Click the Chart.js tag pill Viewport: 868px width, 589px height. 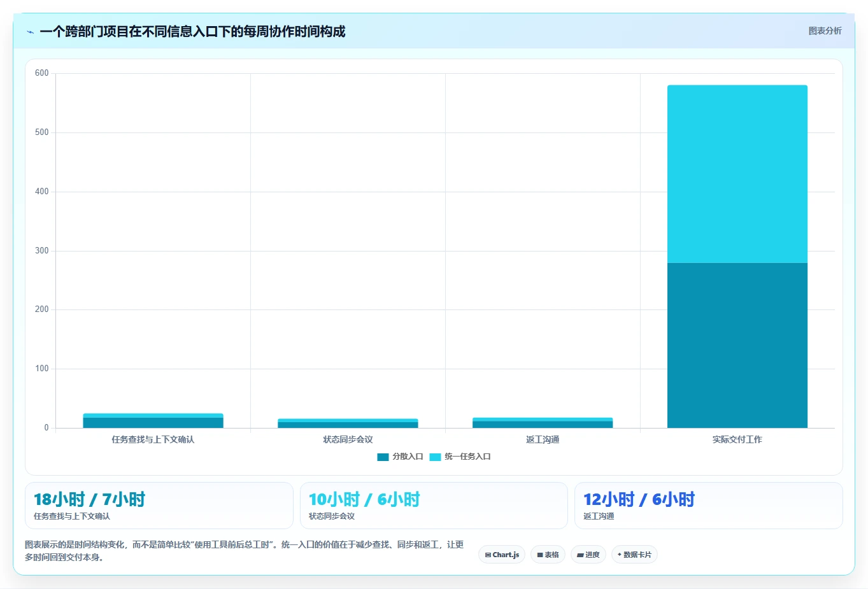point(502,555)
